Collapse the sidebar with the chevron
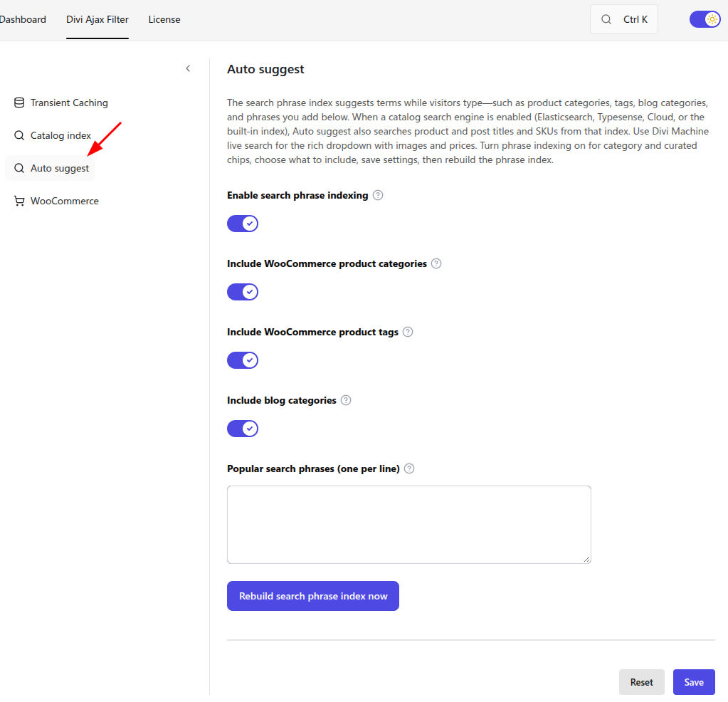Image resolution: width=728 pixels, height=702 pixels. pyautogui.click(x=188, y=68)
